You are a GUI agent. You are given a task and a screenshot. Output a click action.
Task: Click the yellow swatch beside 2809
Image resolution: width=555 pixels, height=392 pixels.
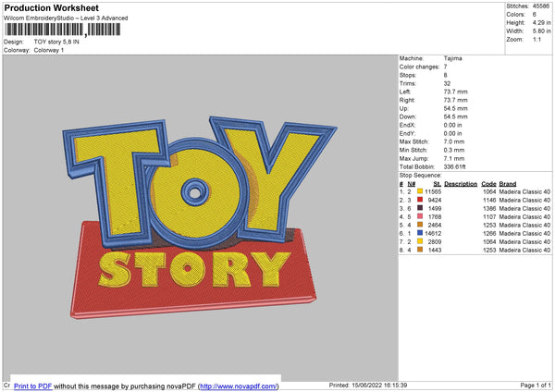(420, 241)
